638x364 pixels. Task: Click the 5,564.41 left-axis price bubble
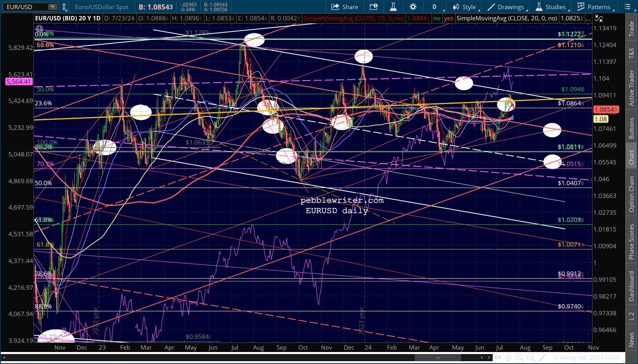(18, 82)
